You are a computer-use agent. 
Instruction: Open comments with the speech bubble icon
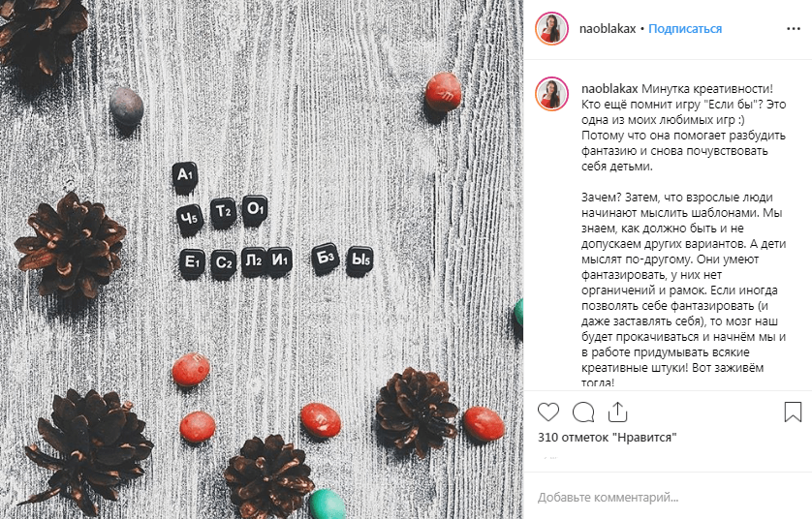click(583, 412)
